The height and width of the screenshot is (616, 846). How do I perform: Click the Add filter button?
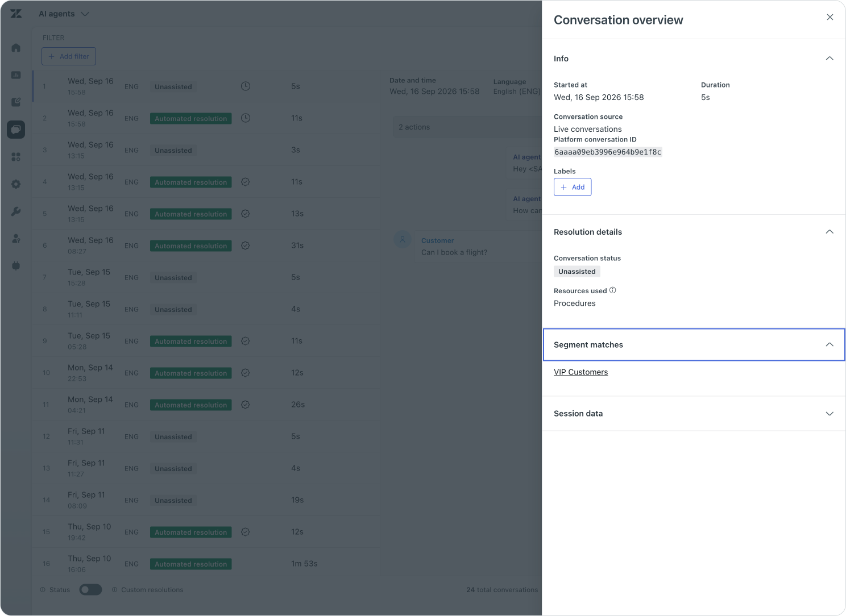click(69, 56)
